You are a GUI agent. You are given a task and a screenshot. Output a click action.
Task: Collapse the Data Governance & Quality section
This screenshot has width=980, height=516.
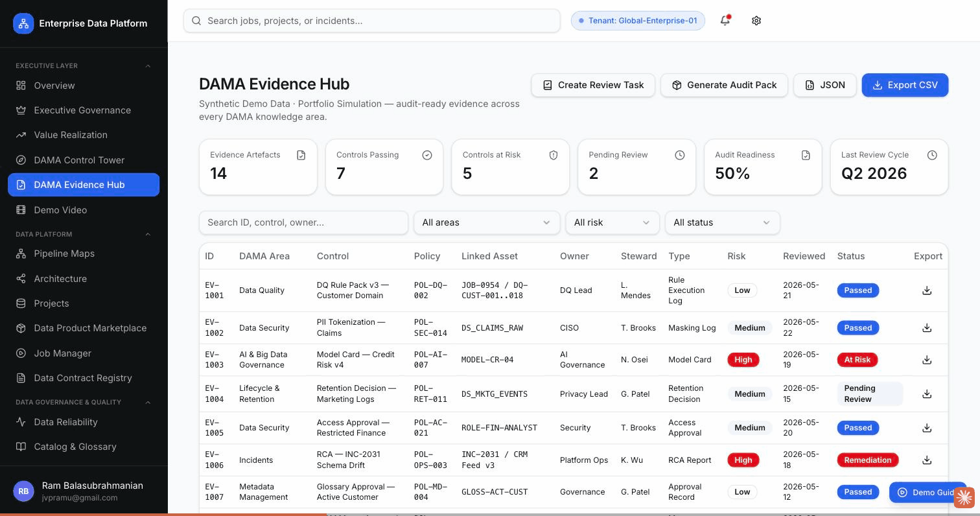click(x=148, y=403)
